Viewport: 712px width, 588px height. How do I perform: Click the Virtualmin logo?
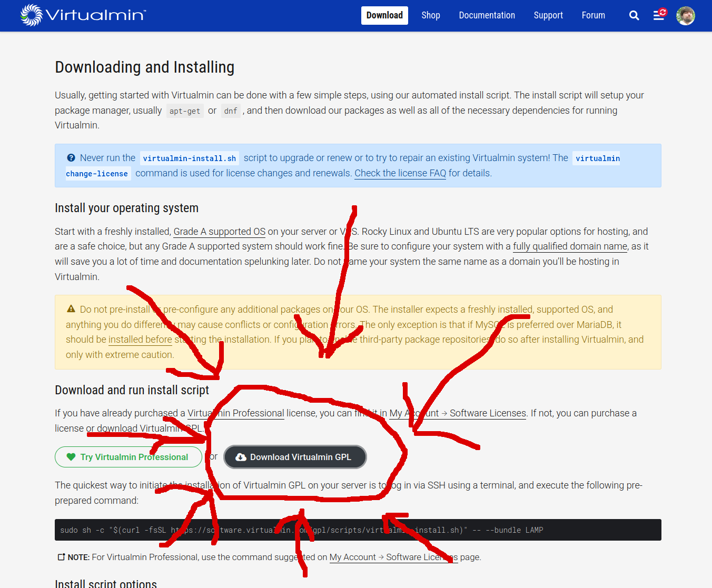tap(83, 15)
